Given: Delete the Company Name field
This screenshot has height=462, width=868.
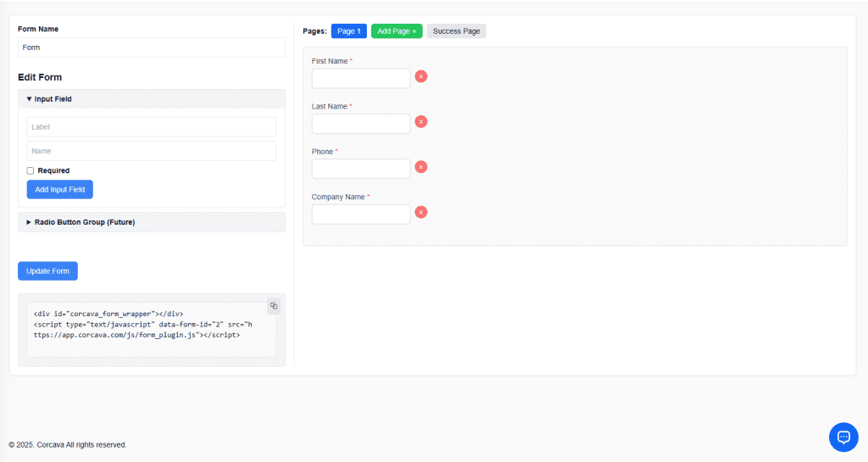Looking at the screenshot, I should [x=420, y=212].
